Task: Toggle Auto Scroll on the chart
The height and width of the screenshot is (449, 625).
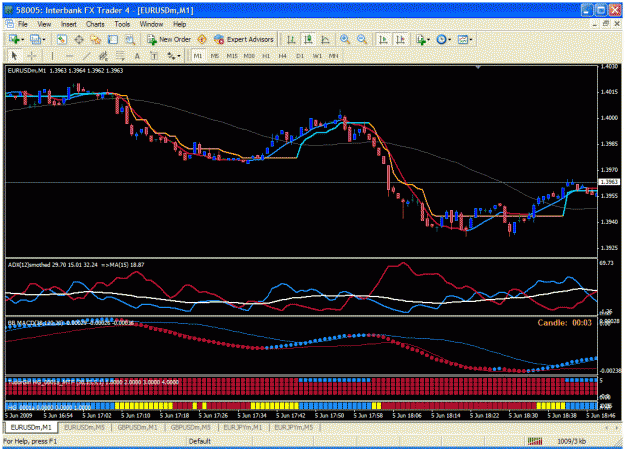Action: point(383,39)
